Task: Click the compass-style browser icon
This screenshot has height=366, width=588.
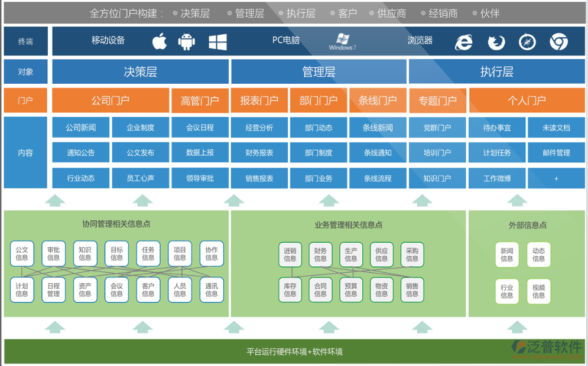Action: coord(527,42)
